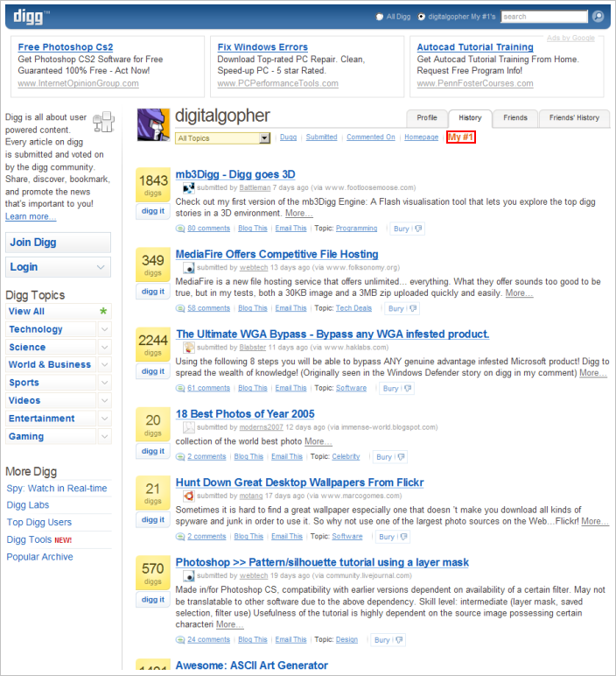Open the Dugg filter link

[x=288, y=137]
